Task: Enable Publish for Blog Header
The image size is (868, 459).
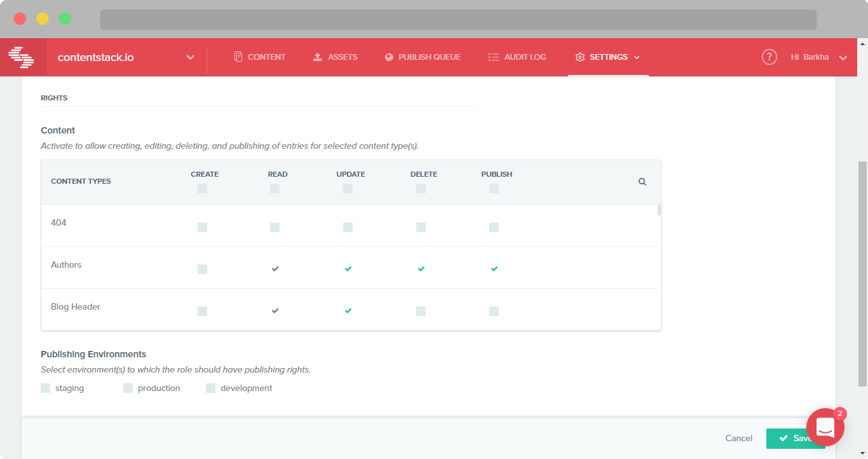Action: coord(494,311)
